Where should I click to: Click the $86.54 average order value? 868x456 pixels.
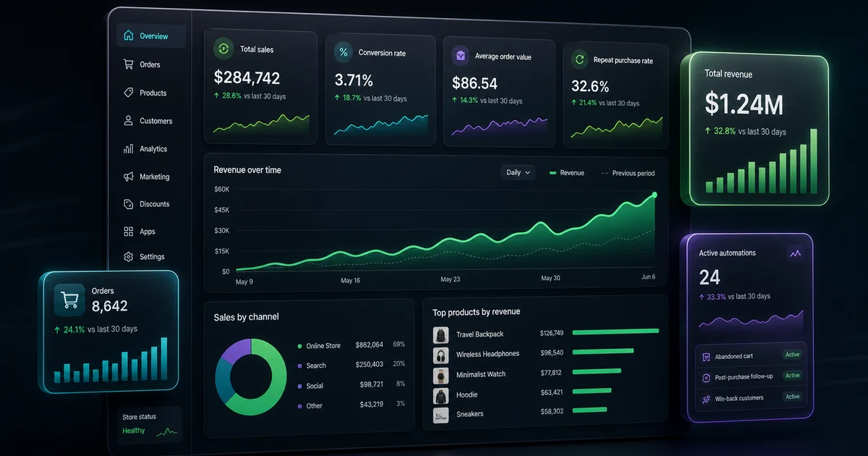(475, 83)
